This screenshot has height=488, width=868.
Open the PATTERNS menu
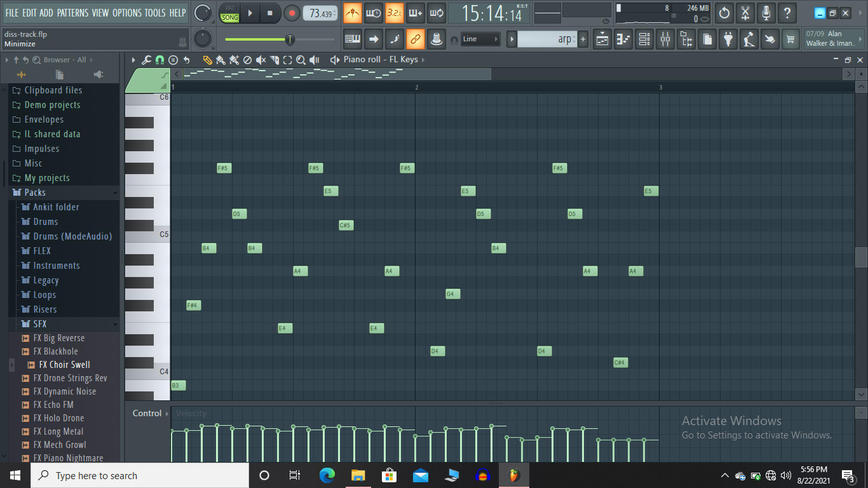point(72,13)
